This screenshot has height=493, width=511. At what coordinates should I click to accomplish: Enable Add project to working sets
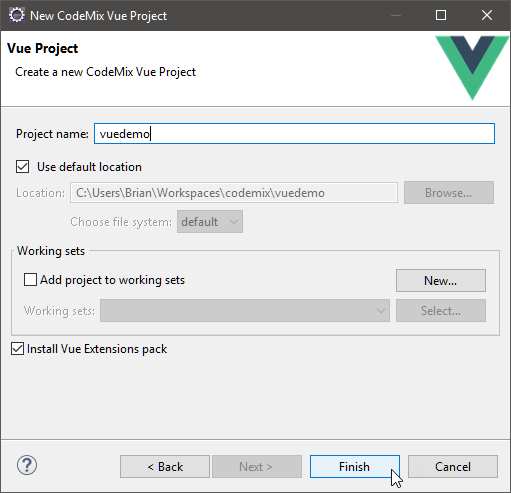[x=30, y=280]
